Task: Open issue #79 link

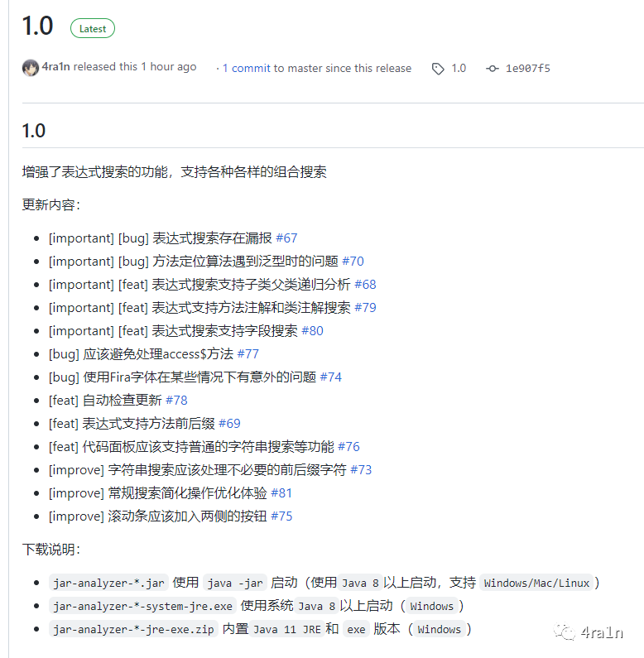Action: (x=365, y=307)
